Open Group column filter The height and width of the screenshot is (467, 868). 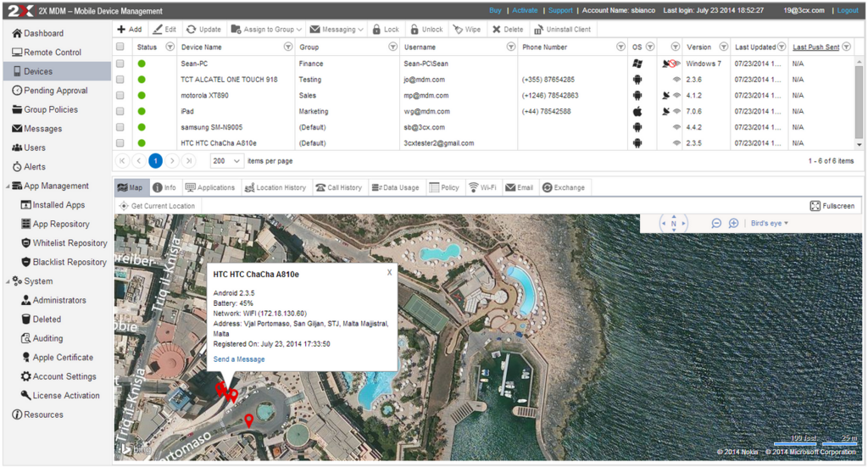tap(392, 47)
